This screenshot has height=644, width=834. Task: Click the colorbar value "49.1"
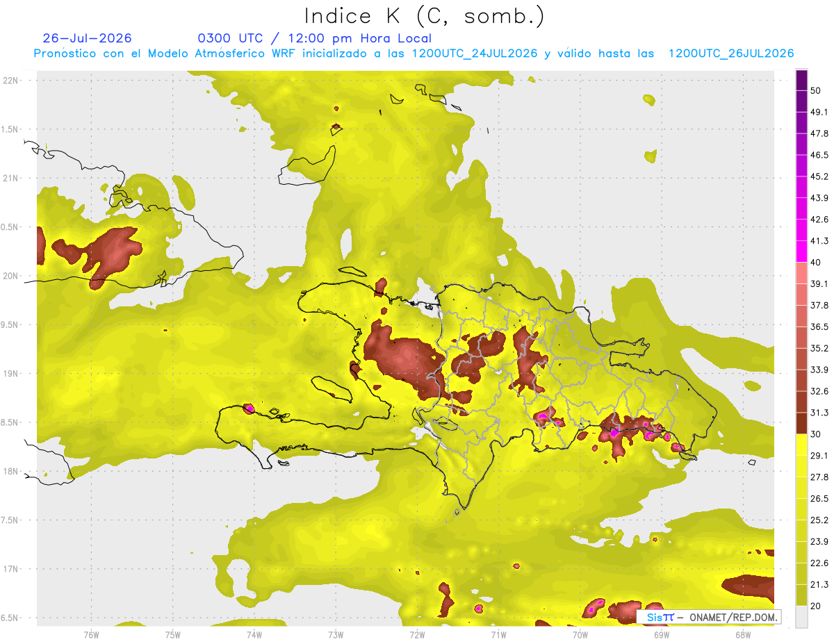tap(819, 112)
